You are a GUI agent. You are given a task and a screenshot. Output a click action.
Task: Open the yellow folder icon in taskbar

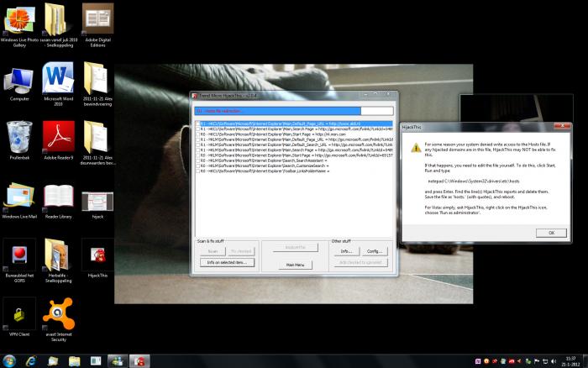tap(74, 361)
